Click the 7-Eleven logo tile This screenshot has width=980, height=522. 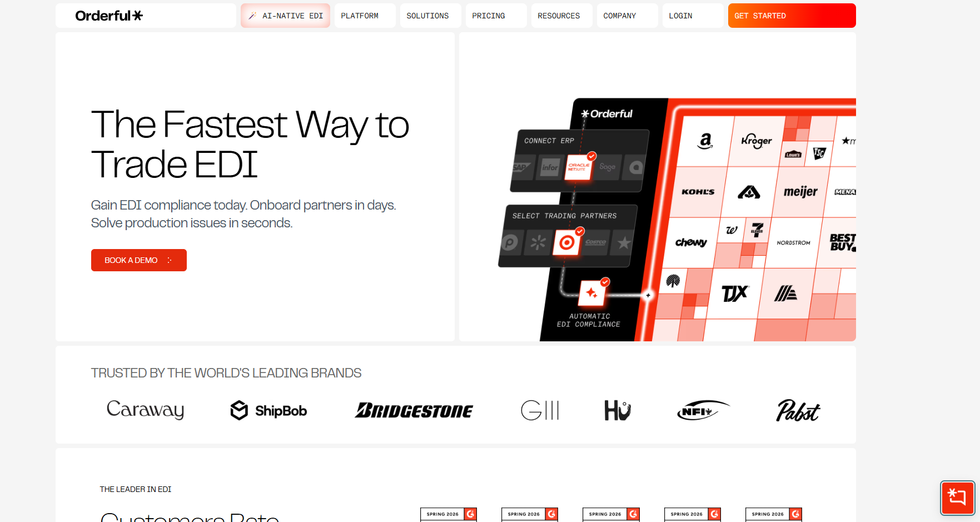coord(757,230)
